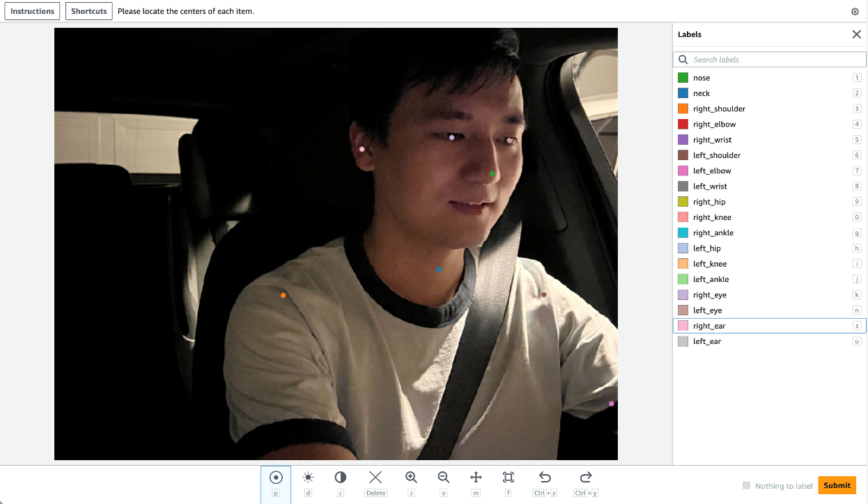The width and height of the screenshot is (868, 504).
Task: Open the contrast adjustment tool
Action: tap(341, 478)
